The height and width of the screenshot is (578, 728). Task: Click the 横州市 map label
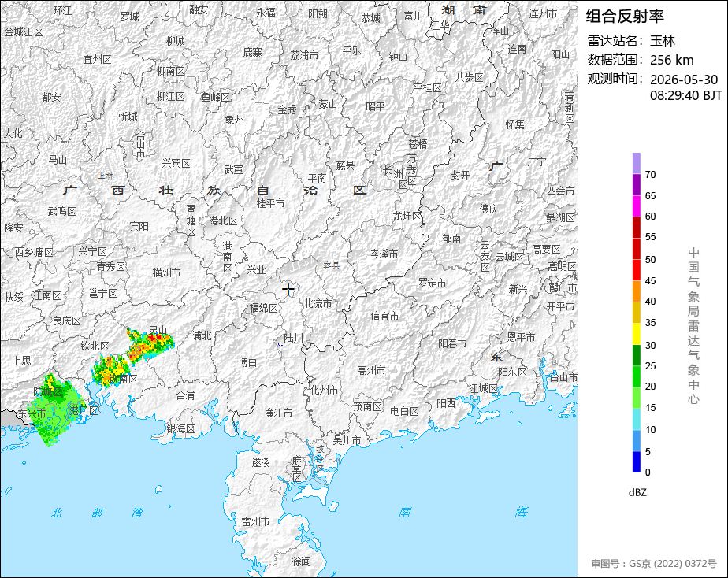pyautogui.click(x=167, y=272)
